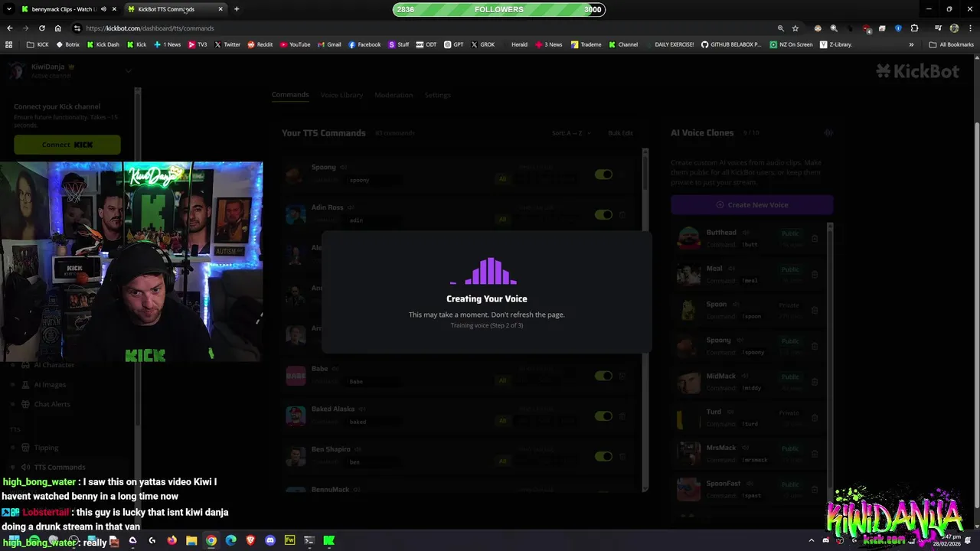This screenshot has height=551, width=980.
Task: Open the All Bookmarks folder
Action: [951, 44]
